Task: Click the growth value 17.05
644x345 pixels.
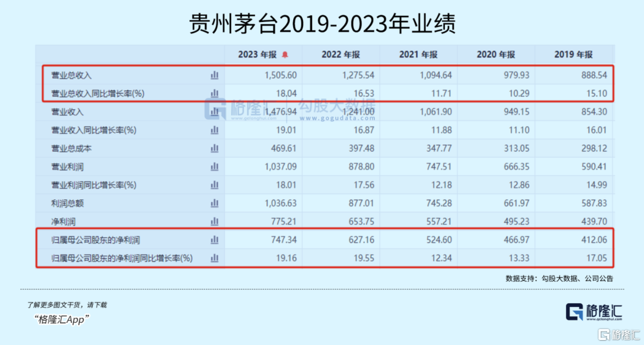Action: point(597,258)
